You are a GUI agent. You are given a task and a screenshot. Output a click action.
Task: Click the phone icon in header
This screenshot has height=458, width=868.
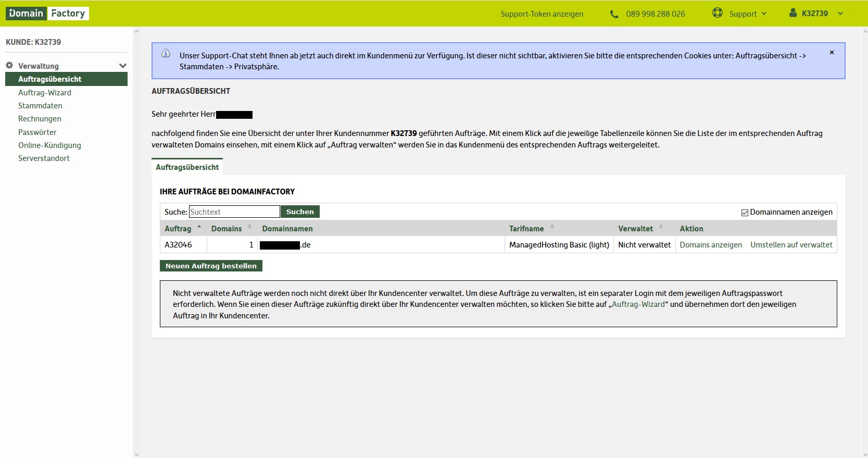[614, 14]
